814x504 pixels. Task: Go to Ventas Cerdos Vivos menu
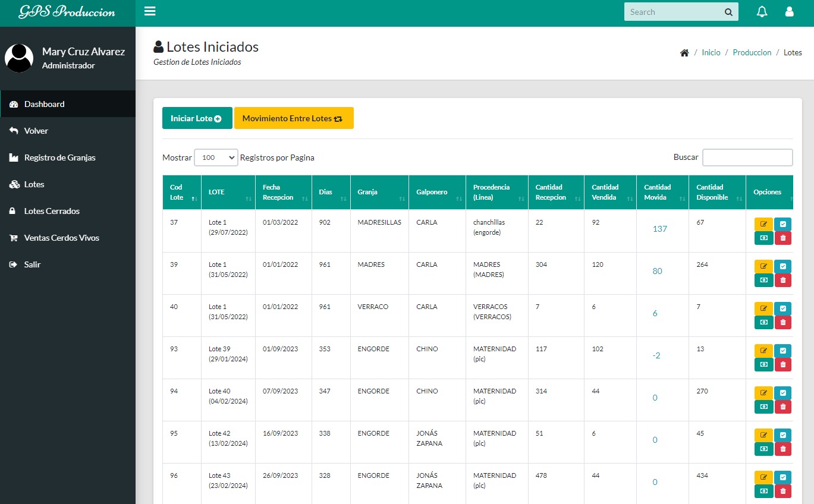click(x=61, y=238)
